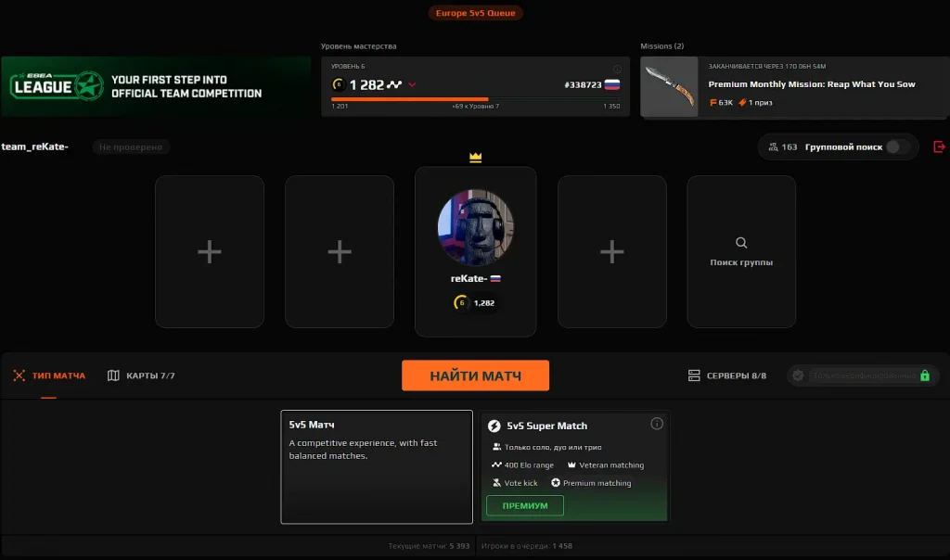Click the red leave party icon
The height and width of the screenshot is (560, 950).
click(939, 146)
